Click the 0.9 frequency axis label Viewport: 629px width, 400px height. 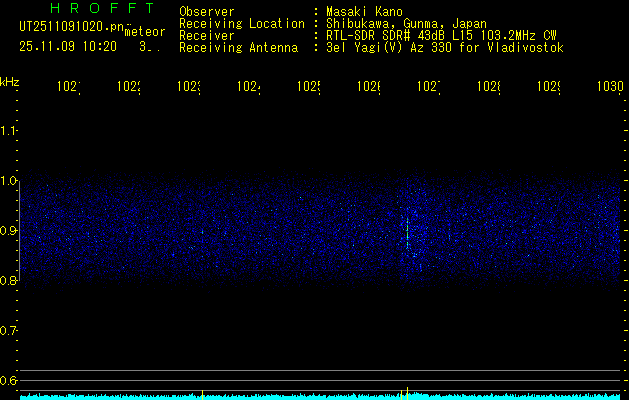coord(9,231)
